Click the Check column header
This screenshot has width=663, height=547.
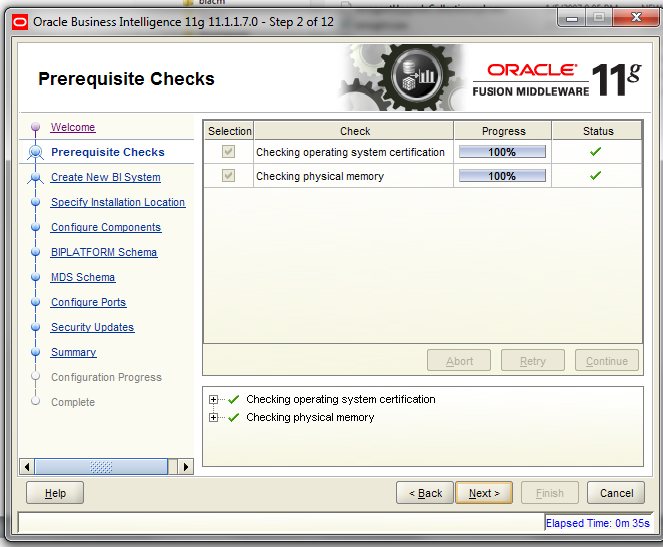pyautogui.click(x=354, y=131)
